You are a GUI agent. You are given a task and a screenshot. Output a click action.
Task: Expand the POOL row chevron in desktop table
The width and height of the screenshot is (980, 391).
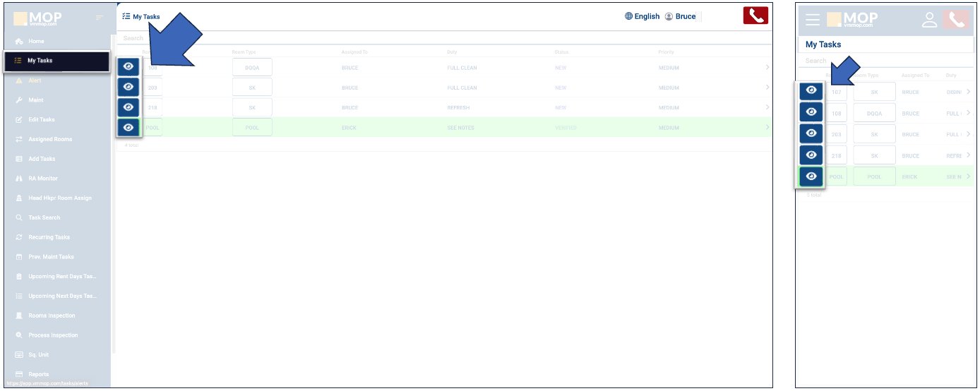pyautogui.click(x=767, y=128)
